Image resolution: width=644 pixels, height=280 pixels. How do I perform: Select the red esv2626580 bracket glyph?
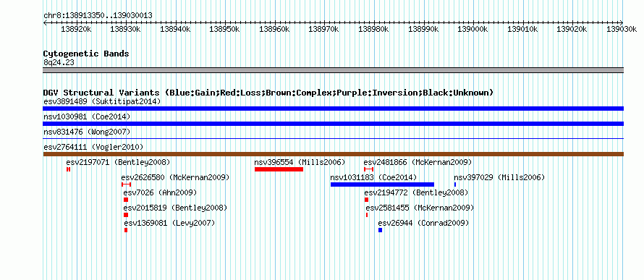[x=126, y=184]
